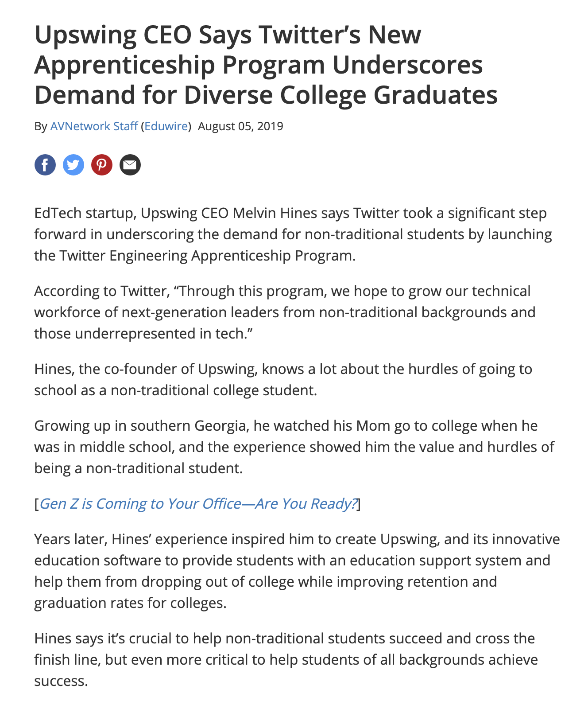Pin the article with Pinterest icon
Screen dimensions: 588x701
pos(102,165)
